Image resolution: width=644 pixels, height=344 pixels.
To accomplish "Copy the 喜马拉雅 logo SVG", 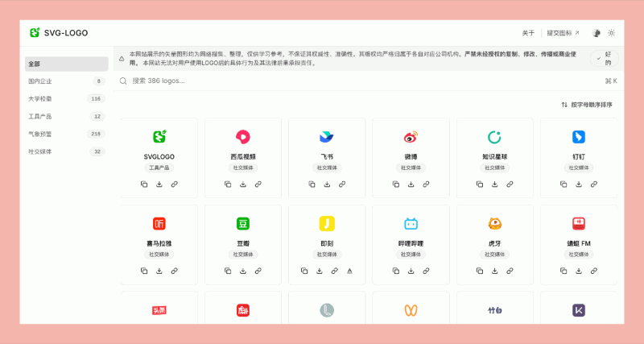I will 144,271.
